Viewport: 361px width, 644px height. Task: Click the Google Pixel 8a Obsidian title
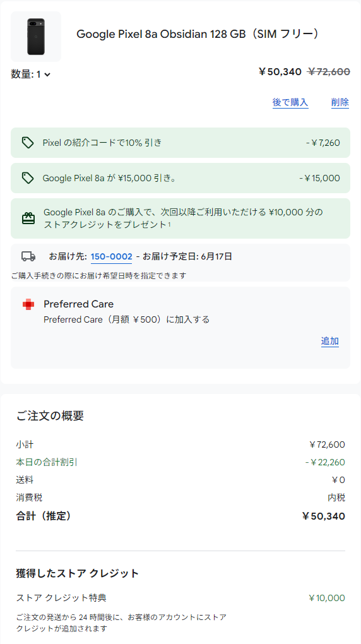[198, 34]
